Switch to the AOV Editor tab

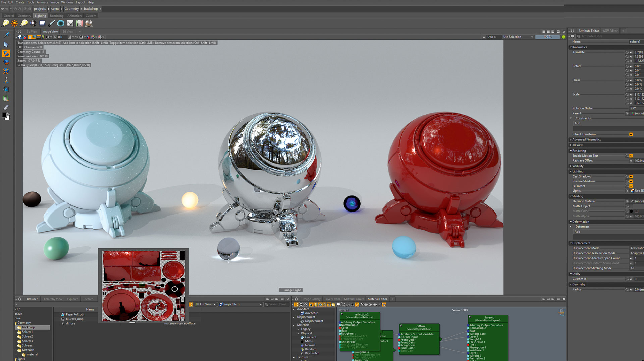(x=610, y=31)
